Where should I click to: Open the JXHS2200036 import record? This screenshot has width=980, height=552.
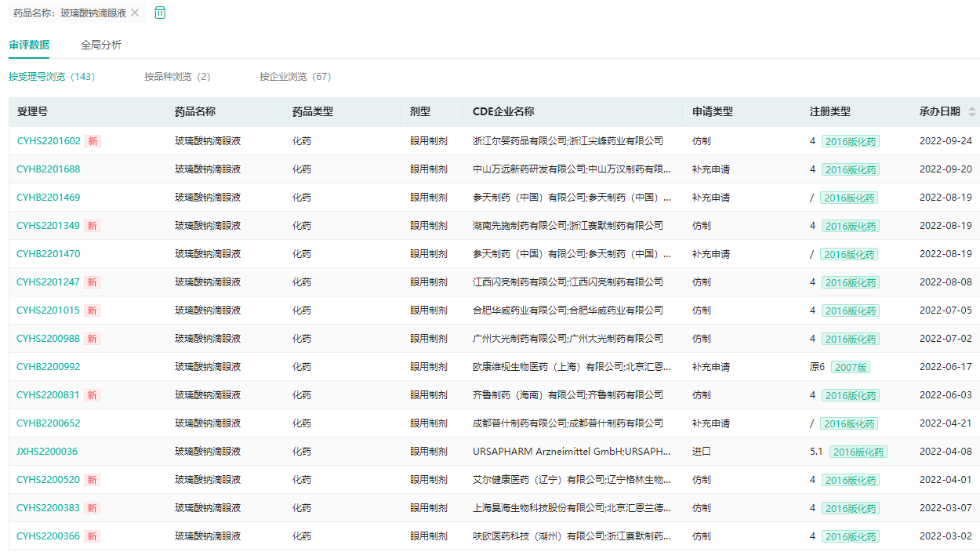(47, 452)
